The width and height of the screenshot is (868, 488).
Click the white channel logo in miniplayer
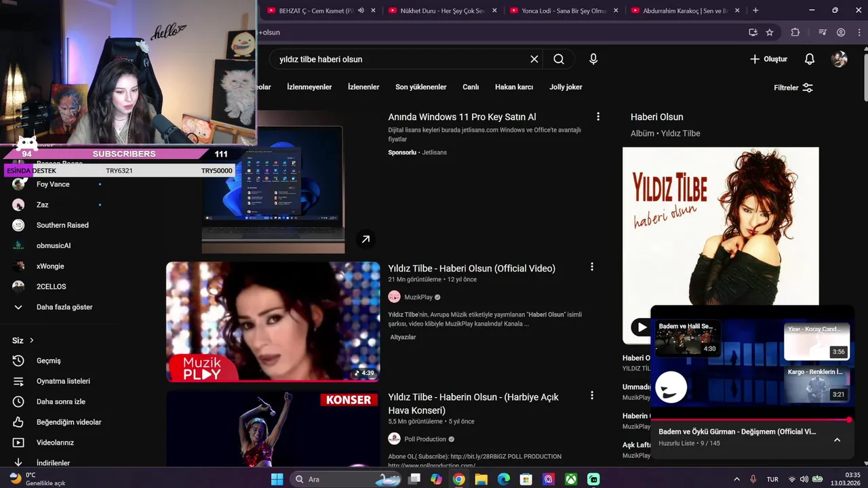[671, 388]
